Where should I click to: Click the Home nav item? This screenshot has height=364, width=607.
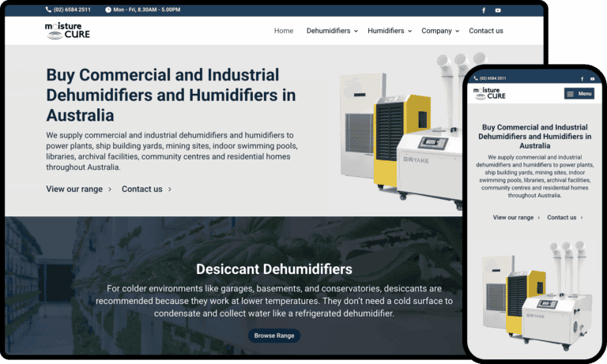coord(284,31)
